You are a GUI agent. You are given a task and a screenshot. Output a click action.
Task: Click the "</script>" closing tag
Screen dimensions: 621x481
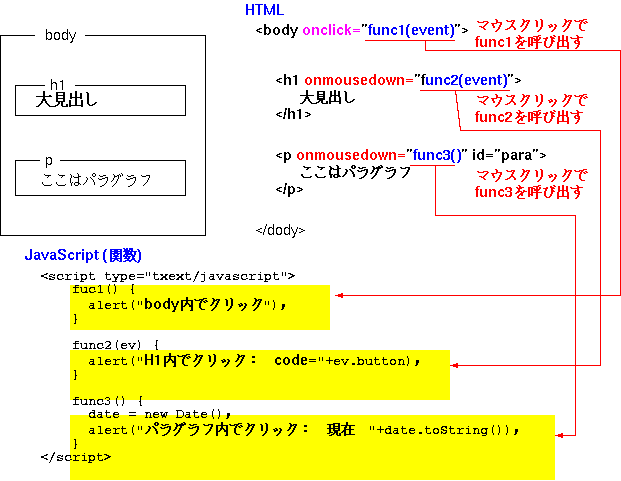[76, 457]
